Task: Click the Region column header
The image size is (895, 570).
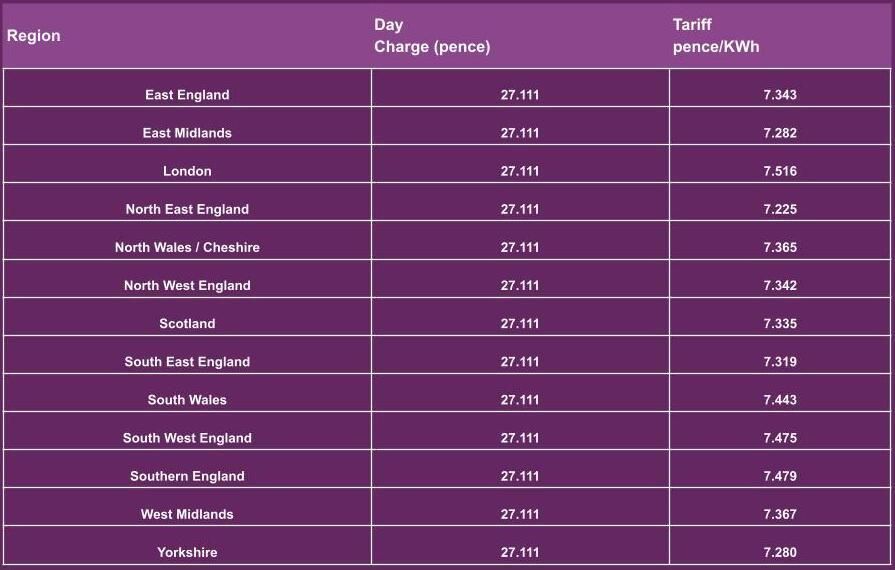Action: (x=34, y=36)
